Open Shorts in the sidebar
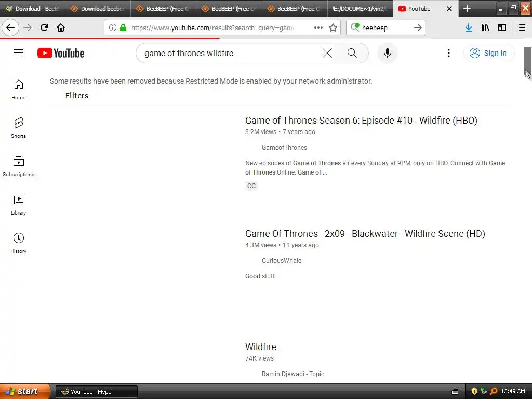532x399 pixels. (x=19, y=128)
